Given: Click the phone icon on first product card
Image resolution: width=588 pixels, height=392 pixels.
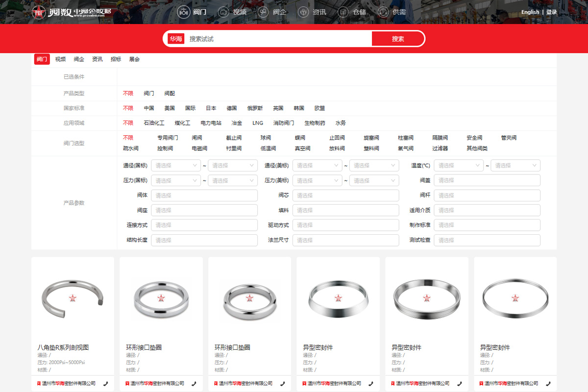Looking at the screenshot, I should point(106,384).
